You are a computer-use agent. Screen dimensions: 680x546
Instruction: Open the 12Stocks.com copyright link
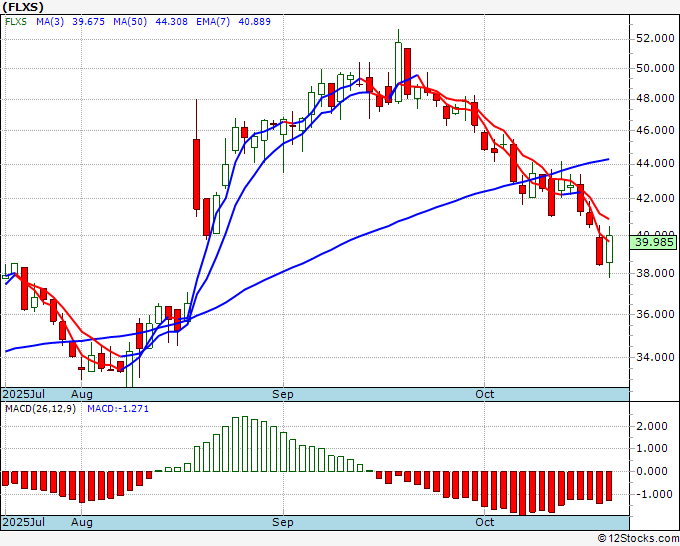[638, 539]
